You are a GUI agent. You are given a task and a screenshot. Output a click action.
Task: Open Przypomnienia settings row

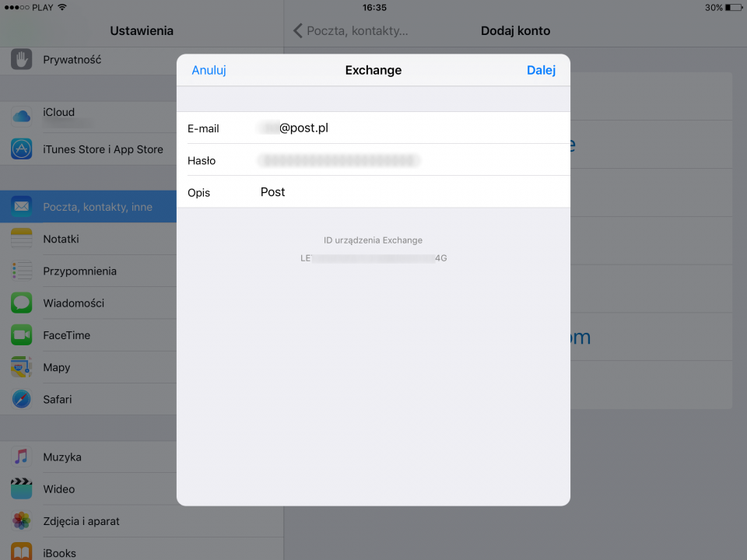[x=88, y=271]
